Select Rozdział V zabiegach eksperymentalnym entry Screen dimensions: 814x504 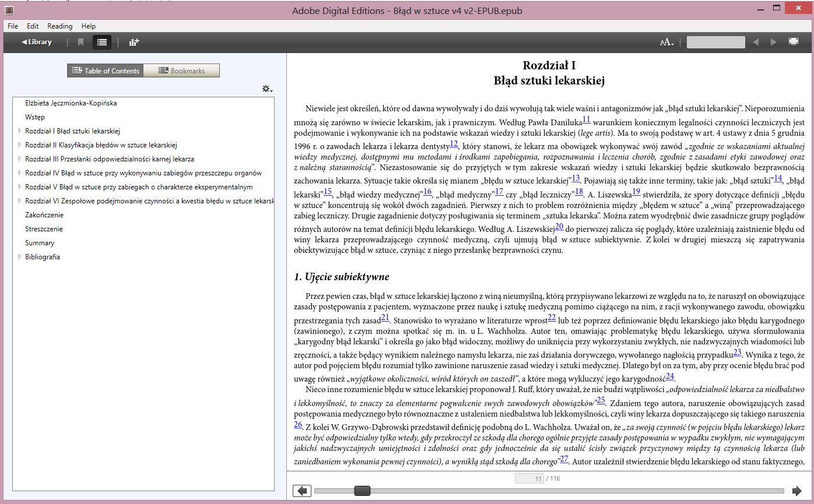139,187
